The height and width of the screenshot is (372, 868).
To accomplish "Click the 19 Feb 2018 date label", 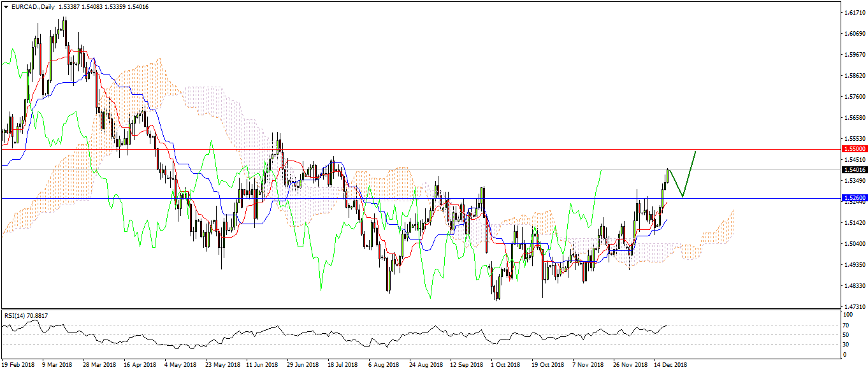I will 19,365.
